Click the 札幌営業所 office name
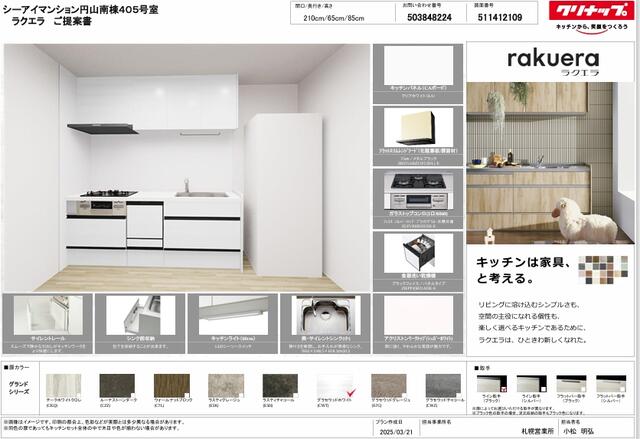 538,431
